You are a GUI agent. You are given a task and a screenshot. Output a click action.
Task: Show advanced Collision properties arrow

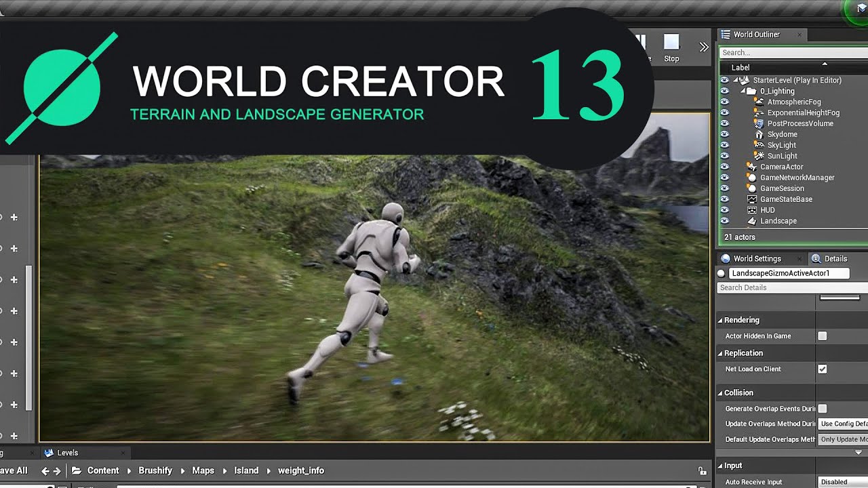pos(859,452)
